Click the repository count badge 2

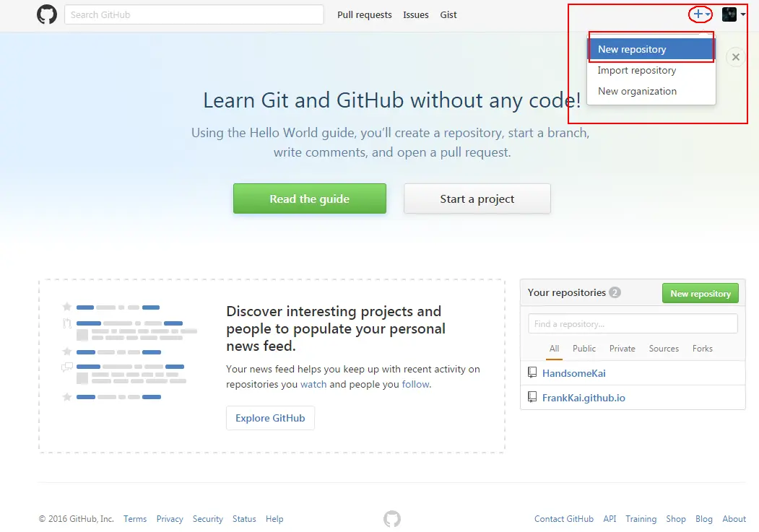point(615,292)
